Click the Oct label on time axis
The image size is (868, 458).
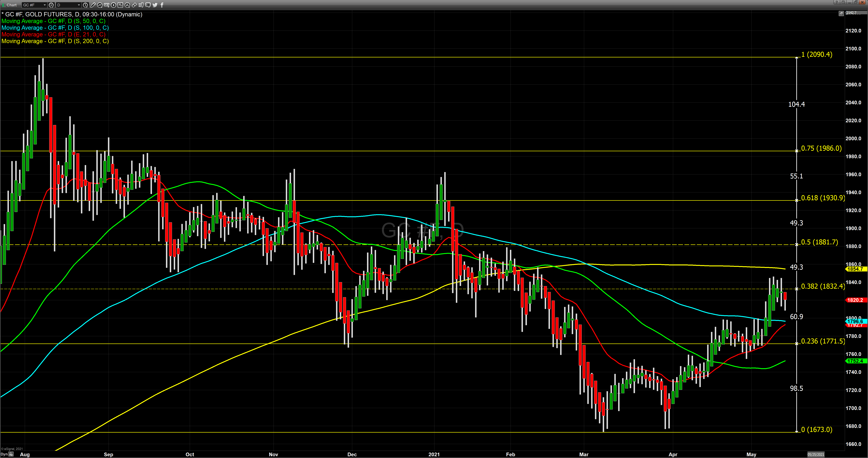point(190,454)
